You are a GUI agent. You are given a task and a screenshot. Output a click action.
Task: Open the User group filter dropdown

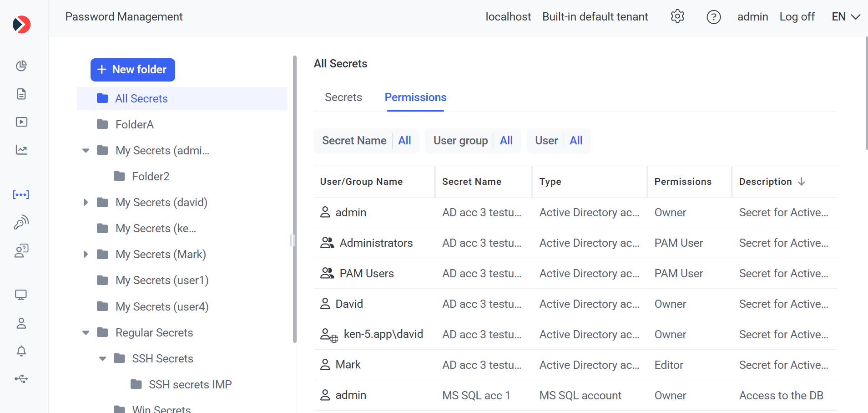coord(473,141)
